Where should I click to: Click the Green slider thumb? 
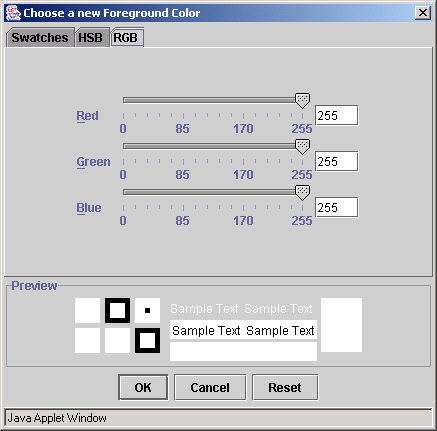[x=302, y=147]
